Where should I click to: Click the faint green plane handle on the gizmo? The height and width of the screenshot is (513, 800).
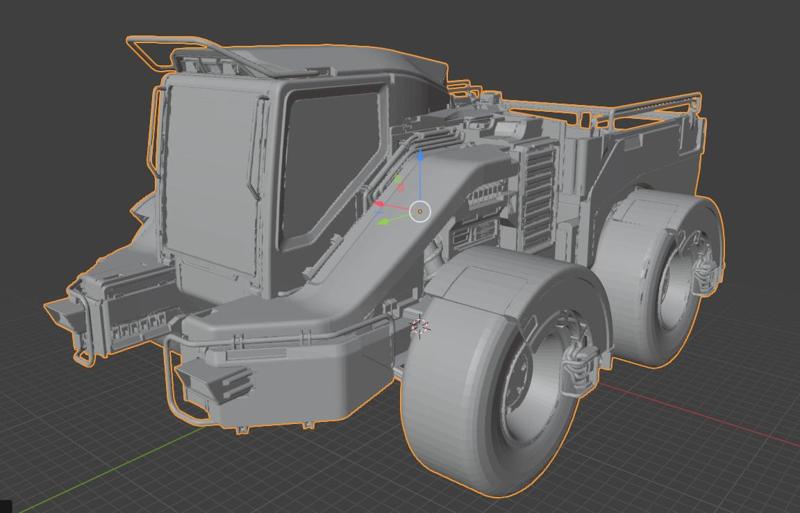[397, 180]
